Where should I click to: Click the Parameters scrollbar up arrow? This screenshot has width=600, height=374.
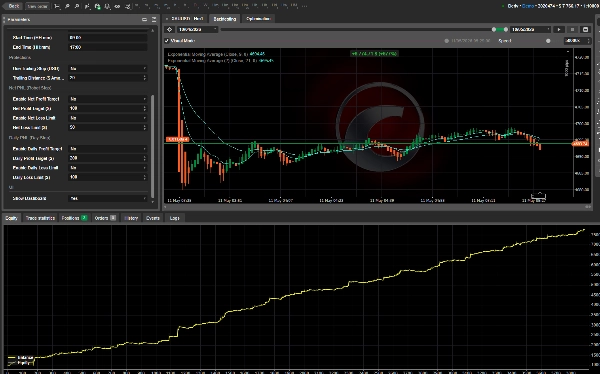point(153,30)
